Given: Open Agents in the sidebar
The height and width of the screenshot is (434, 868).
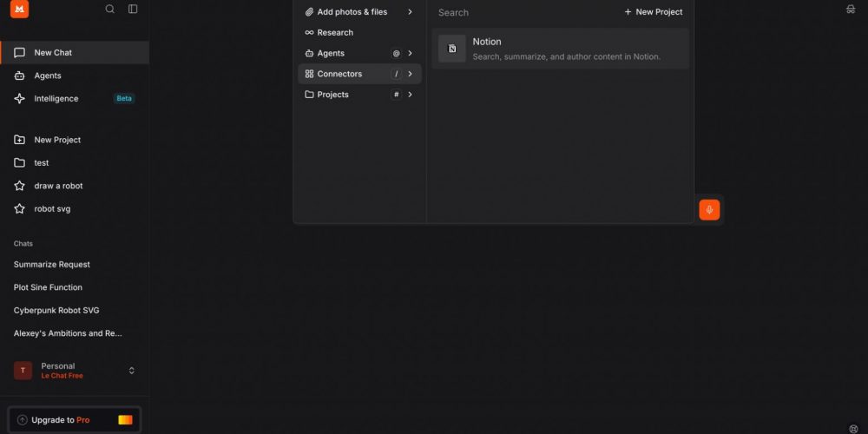Looking at the screenshot, I should tap(48, 76).
